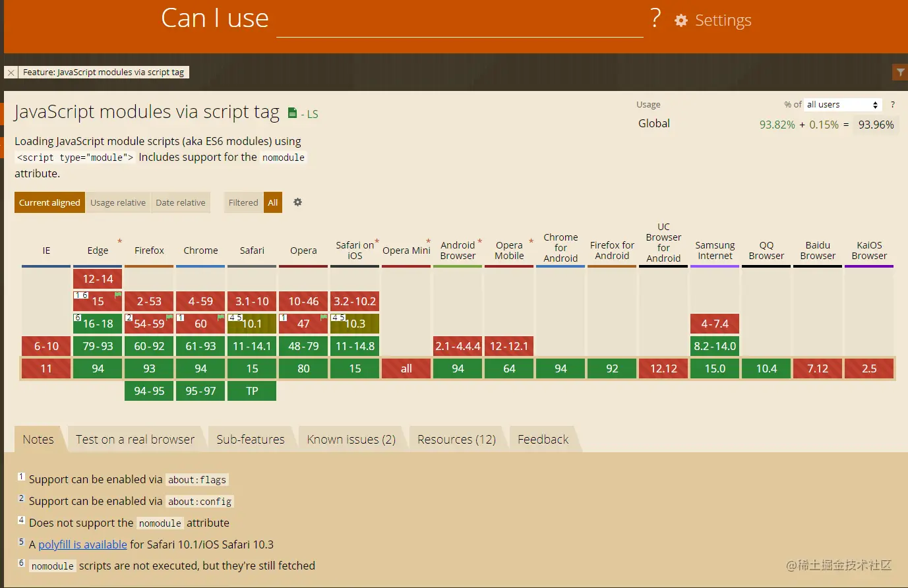Click the Firefox column header
Viewport: 908px width, 588px height.
point(149,250)
